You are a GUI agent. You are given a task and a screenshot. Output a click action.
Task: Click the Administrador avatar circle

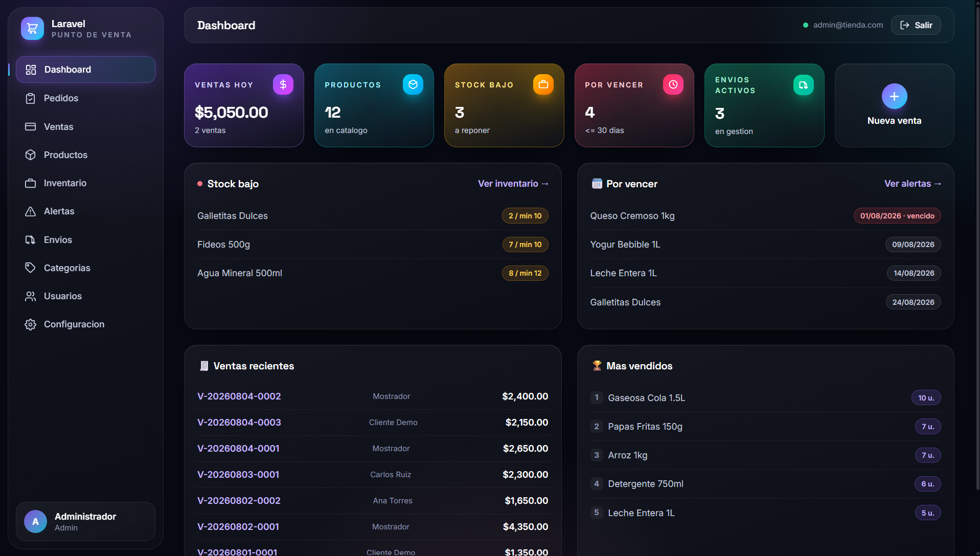pyautogui.click(x=35, y=522)
